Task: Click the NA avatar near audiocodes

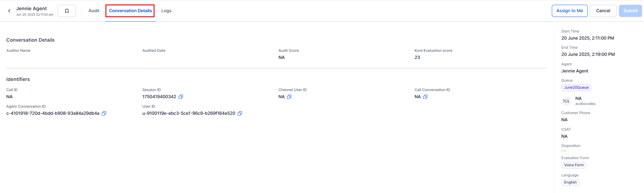Action: coord(566,101)
